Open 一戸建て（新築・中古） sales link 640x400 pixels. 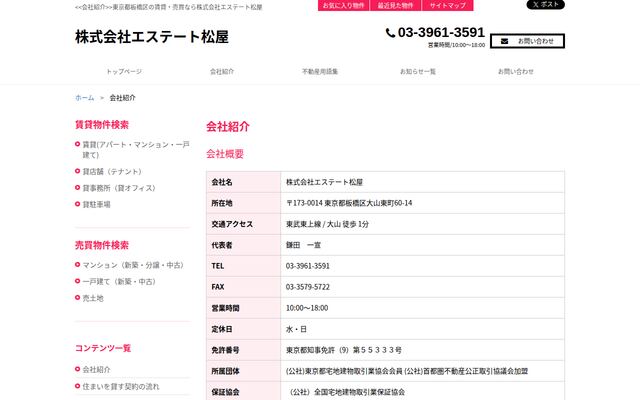click(x=119, y=281)
